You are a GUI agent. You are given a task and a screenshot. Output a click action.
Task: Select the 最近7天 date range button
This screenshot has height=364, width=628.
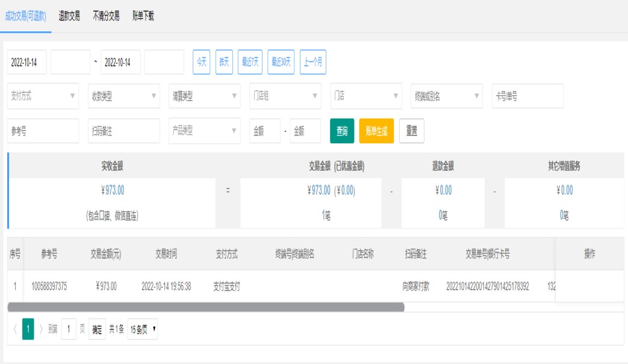click(250, 62)
